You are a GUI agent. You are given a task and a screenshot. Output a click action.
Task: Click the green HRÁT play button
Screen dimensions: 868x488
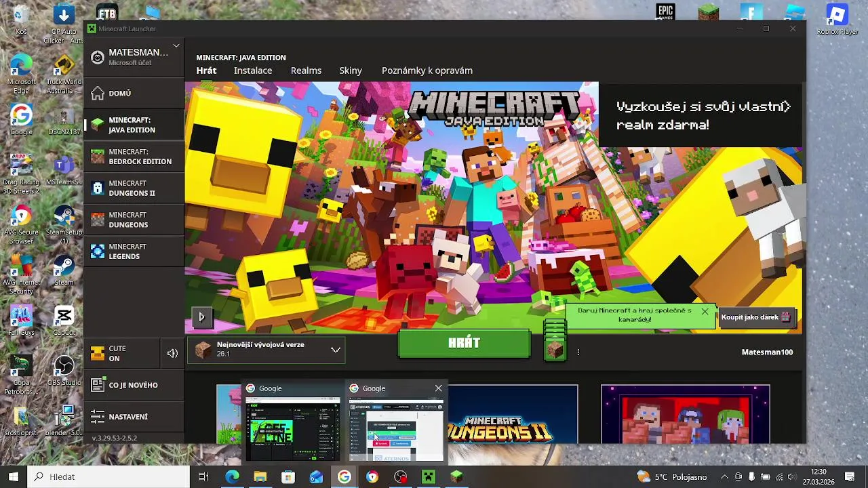(x=465, y=344)
